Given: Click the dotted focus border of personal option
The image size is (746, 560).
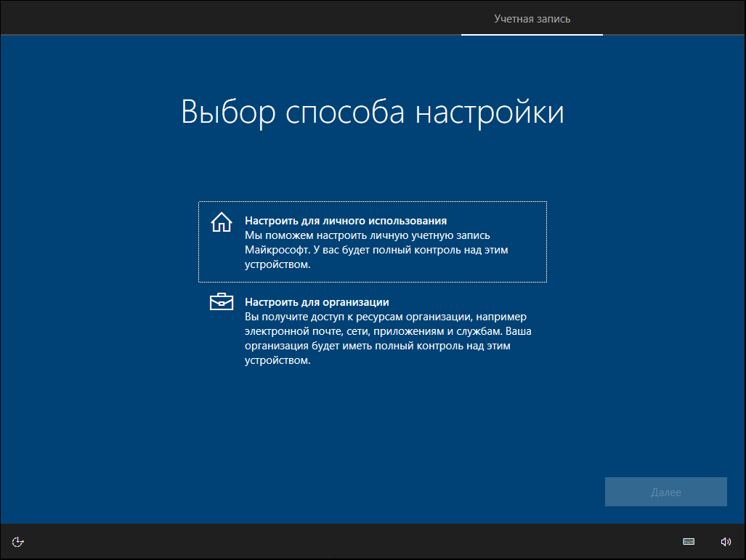Looking at the screenshot, I should 373,202.
